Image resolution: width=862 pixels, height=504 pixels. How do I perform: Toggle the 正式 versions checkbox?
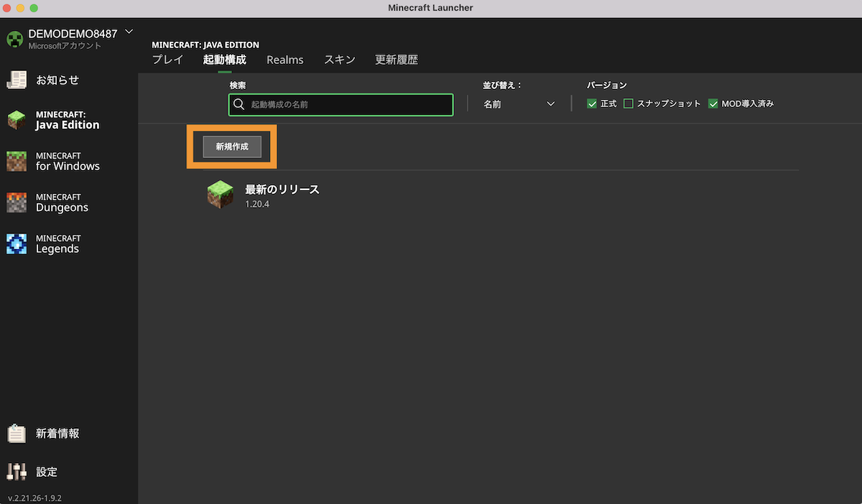pos(592,103)
